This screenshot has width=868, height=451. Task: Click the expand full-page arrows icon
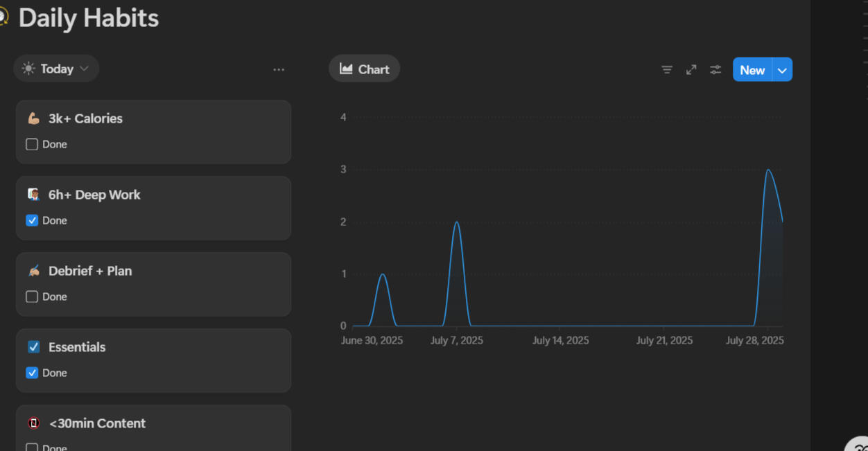(x=691, y=69)
